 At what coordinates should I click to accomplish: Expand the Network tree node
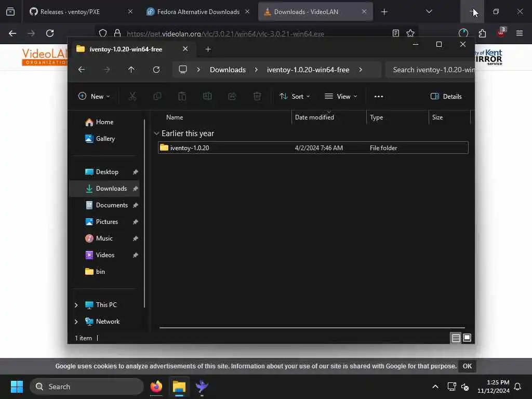(x=76, y=322)
